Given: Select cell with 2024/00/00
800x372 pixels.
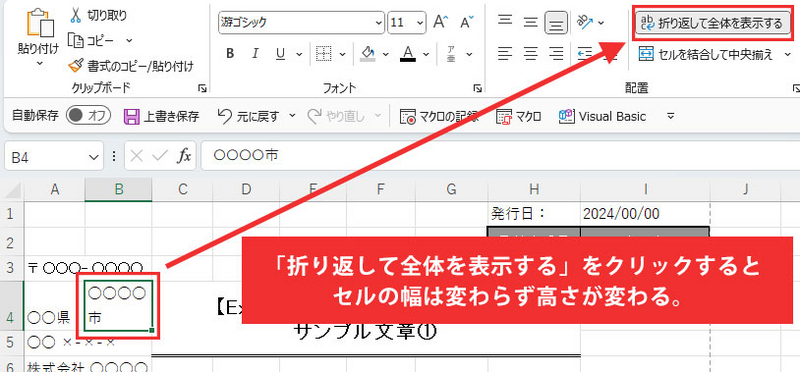Looking at the screenshot, I should 645,214.
